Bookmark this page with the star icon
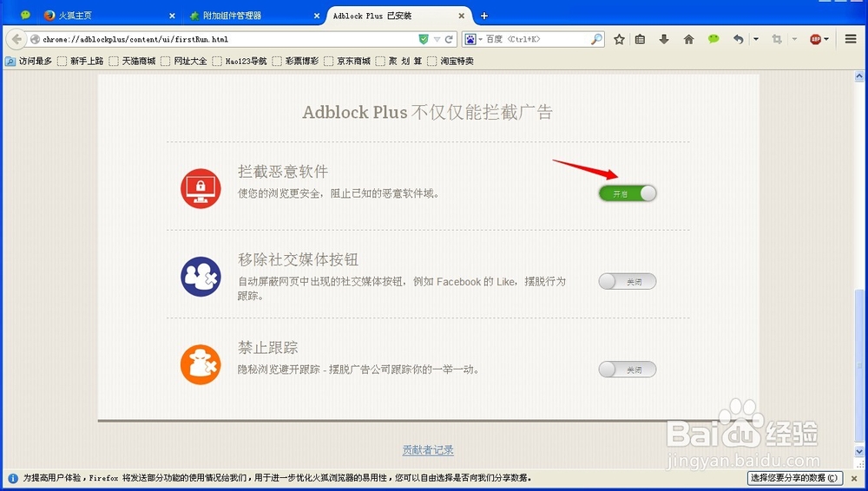Screen dimensions: 868x491 pos(619,39)
